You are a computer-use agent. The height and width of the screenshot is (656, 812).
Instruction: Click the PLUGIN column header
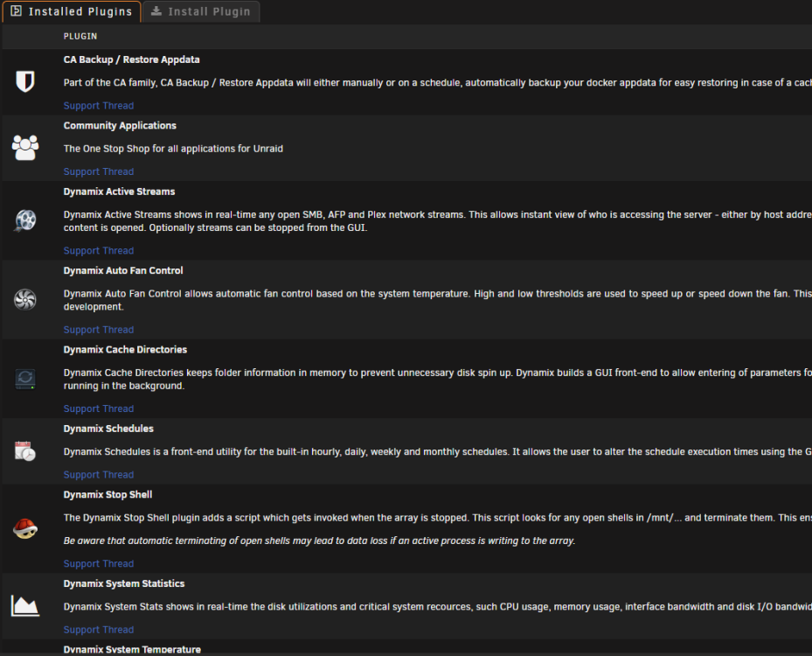[x=80, y=36]
